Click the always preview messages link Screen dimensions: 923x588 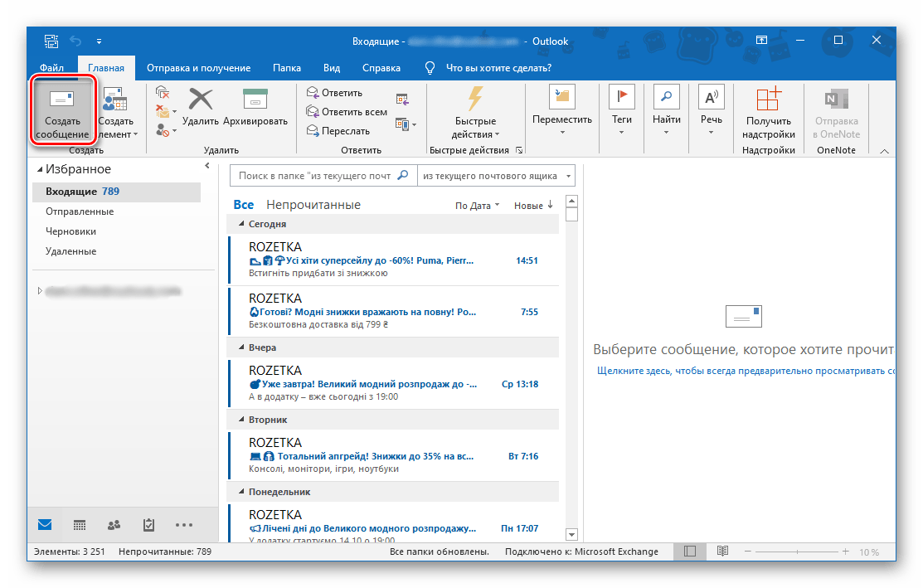(x=745, y=371)
